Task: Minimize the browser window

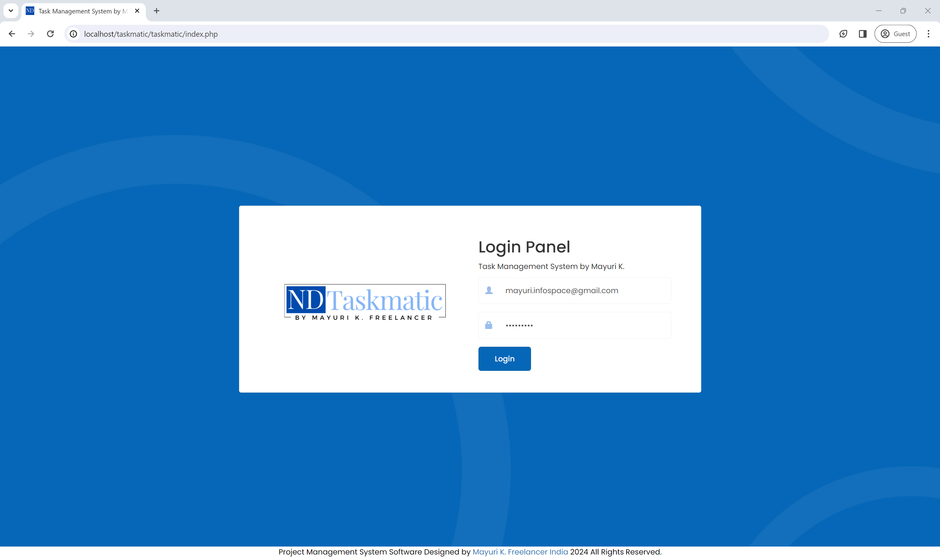Action: (x=878, y=11)
